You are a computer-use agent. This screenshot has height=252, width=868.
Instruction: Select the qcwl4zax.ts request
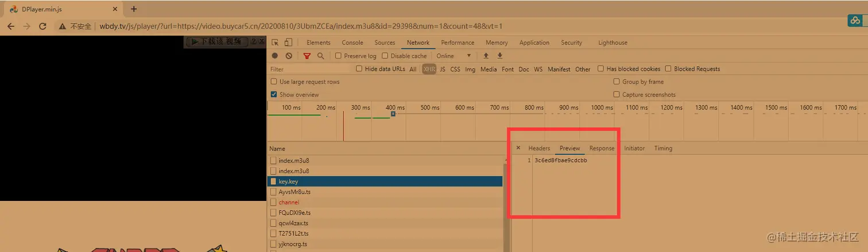[x=385, y=223]
